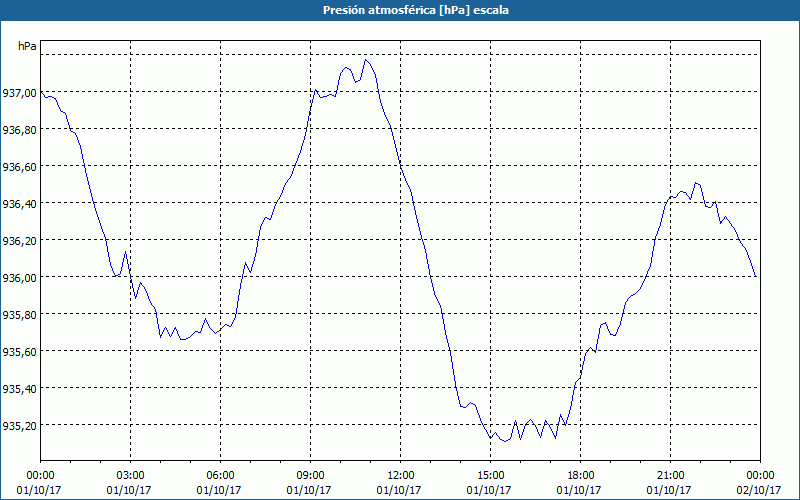This screenshot has width=800, height=500.
Task: Click the 18:00 time axis label
Action: (x=580, y=476)
